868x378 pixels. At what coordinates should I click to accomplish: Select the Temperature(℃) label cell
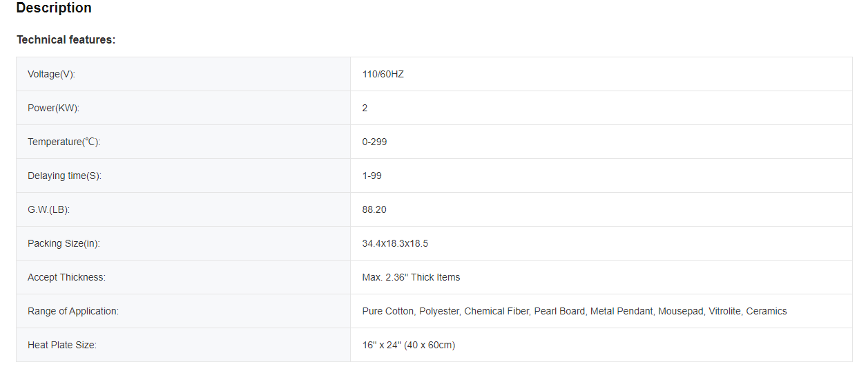(64, 142)
